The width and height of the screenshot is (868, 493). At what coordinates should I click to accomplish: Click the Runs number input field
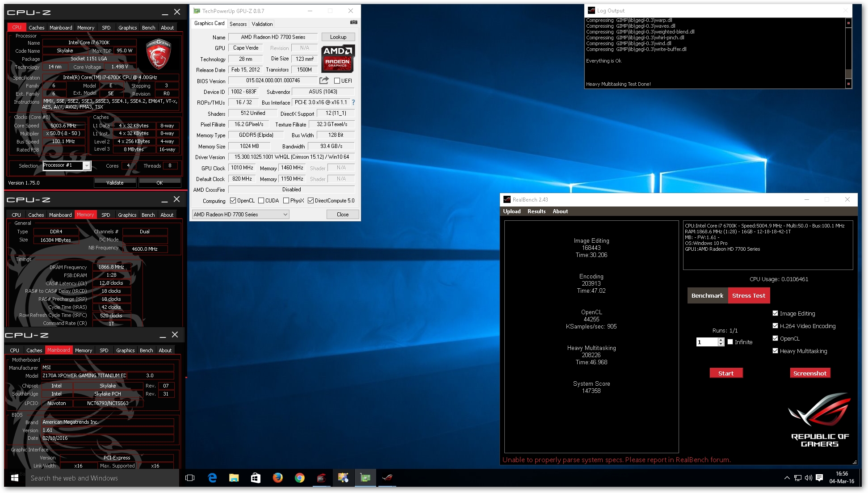pos(707,342)
